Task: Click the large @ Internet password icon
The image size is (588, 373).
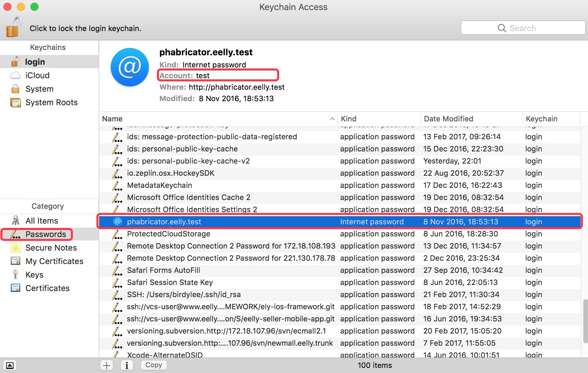Action: 130,67
